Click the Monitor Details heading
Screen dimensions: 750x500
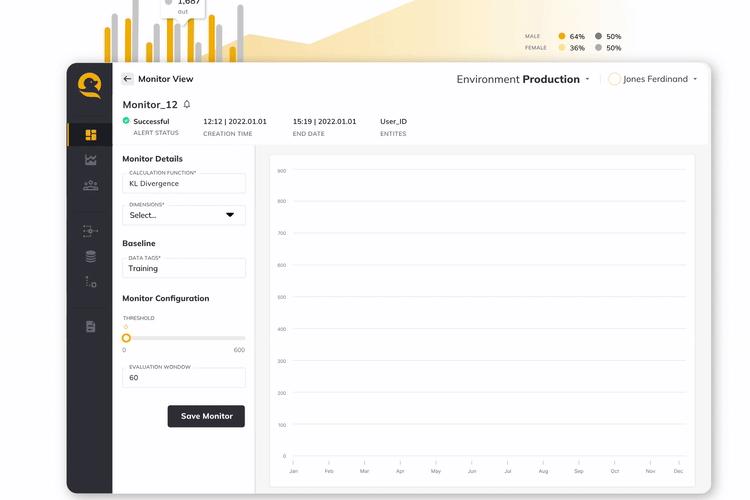pyautogui.click(x=152, y=159)
